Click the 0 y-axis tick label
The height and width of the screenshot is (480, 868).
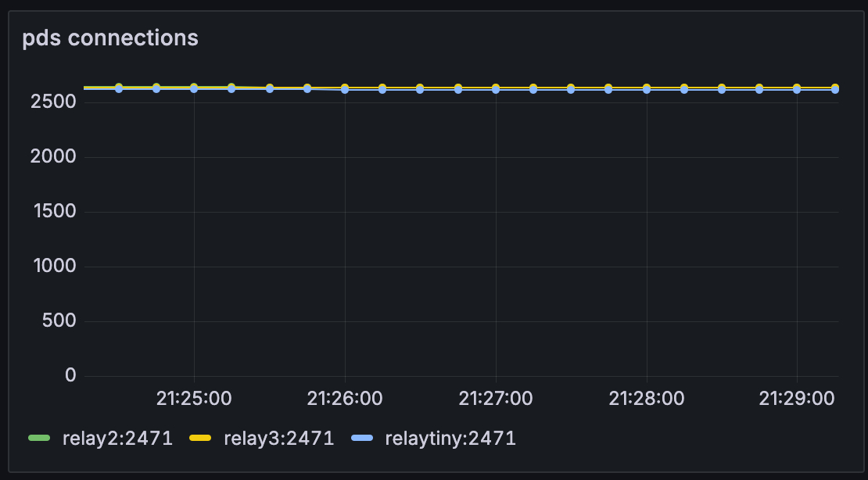point(70,376)
